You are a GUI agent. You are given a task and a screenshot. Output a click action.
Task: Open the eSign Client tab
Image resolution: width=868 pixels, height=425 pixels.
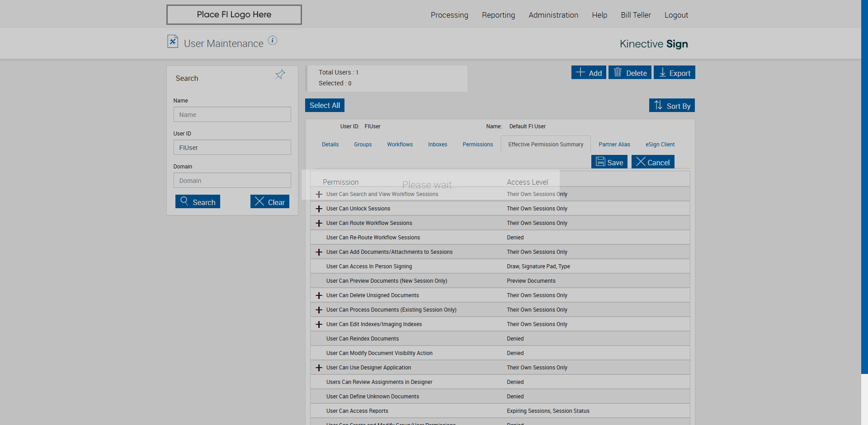coord(660,145)
